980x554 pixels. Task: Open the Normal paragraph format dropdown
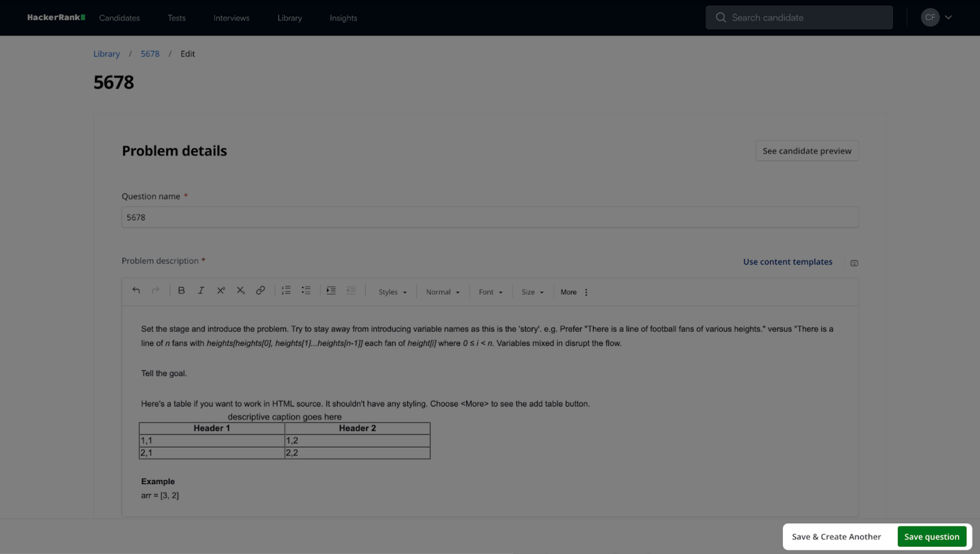click(443, 292)
